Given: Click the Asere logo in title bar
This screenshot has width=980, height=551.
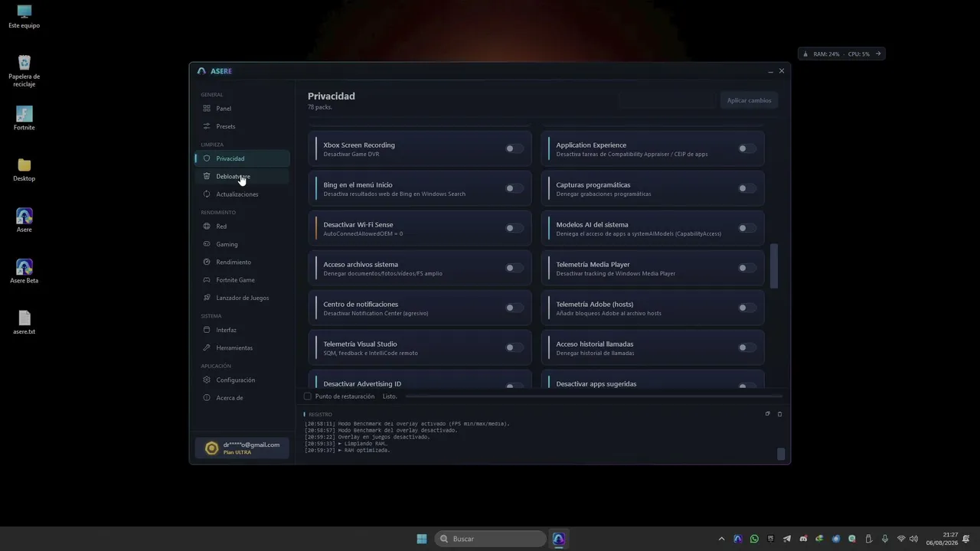Looking at the screenshot, I should point(201,71).
